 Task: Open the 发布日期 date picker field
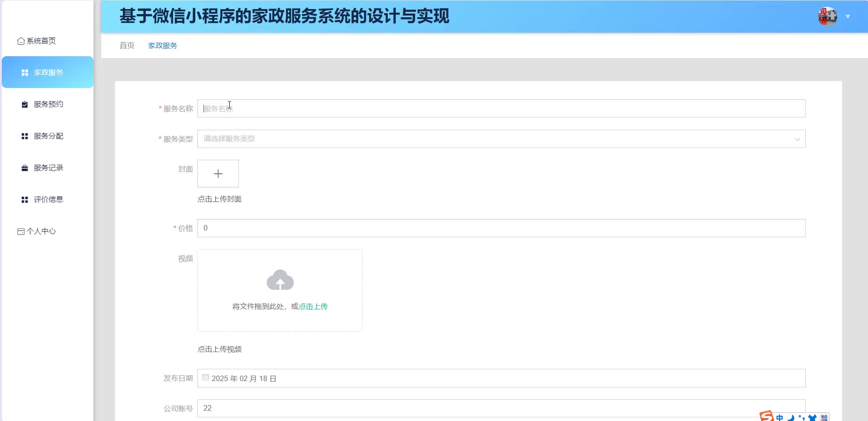[x=501, y=378]
